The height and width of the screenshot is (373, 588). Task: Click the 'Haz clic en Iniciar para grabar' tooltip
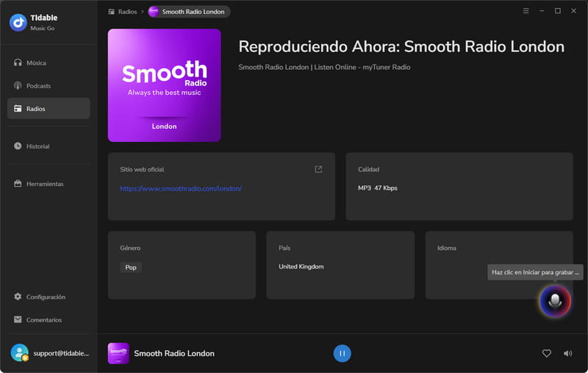[x=535, y=272]
